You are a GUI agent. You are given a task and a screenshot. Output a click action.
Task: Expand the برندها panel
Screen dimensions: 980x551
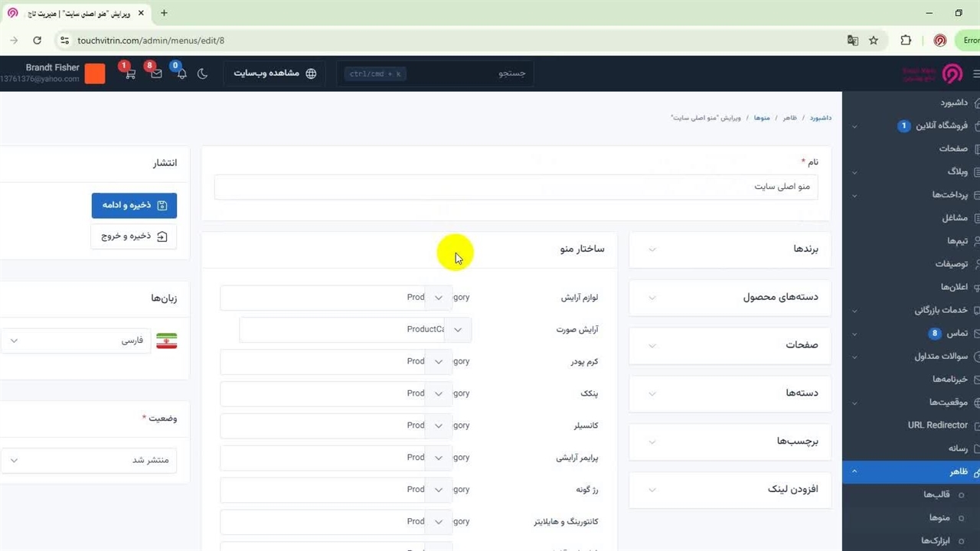click(729, 249)
